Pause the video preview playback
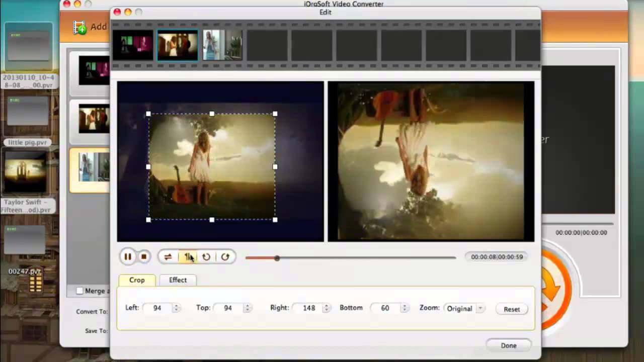The width and height of the screenshot is (644, 362). [x=128, y=257]
